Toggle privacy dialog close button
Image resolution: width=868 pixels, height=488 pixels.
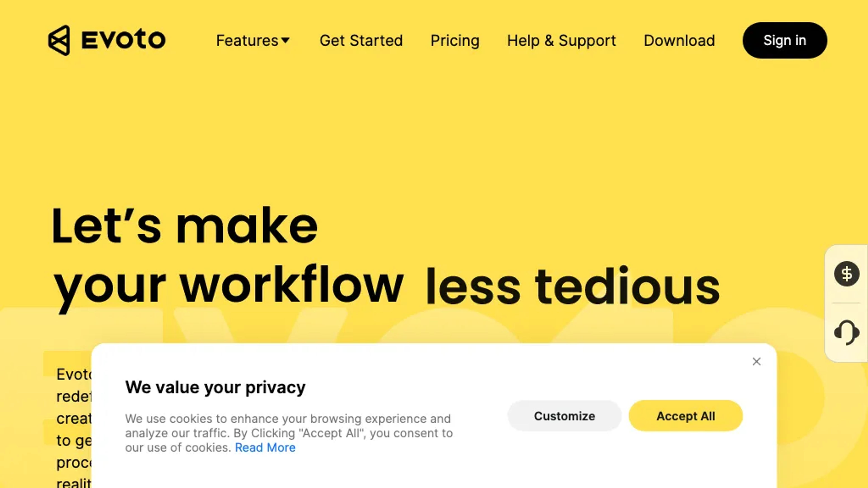(757, 361)
